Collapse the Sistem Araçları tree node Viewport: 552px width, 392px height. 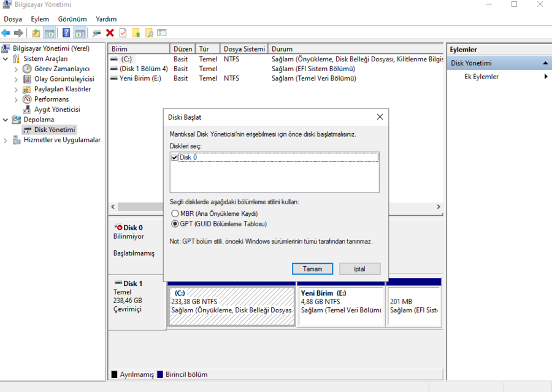(6, 59)
